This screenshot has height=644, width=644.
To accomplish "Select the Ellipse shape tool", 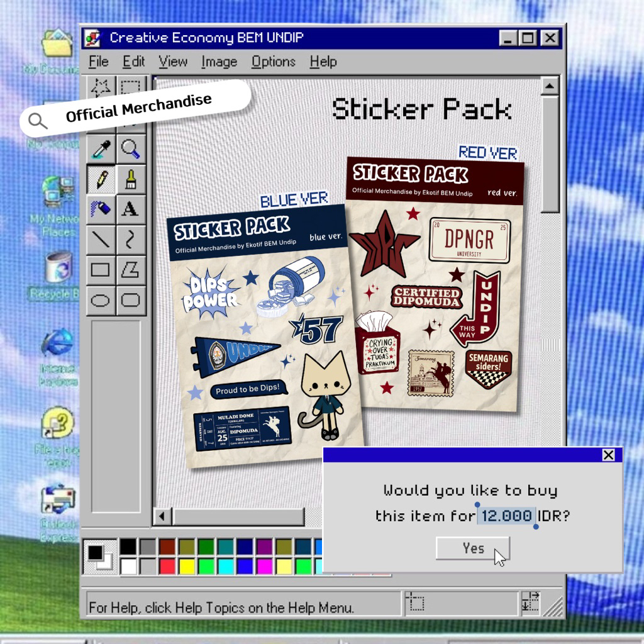I will pos(101,300).
